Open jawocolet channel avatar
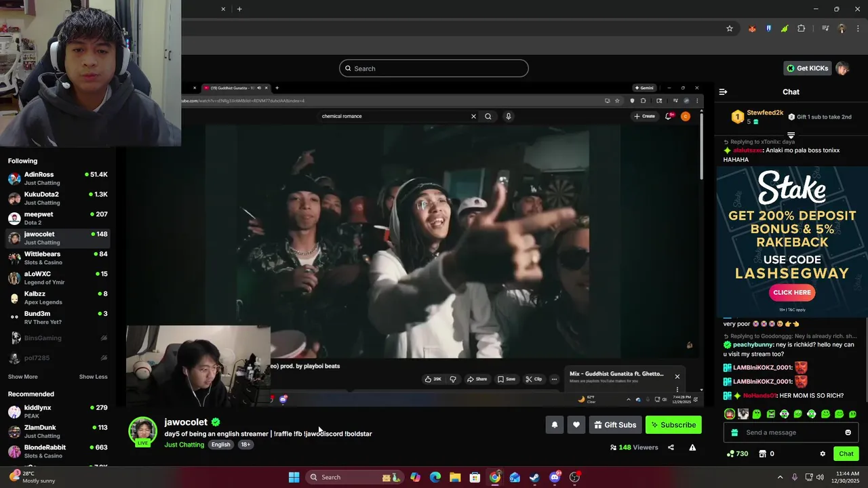 tap(142, 431)
